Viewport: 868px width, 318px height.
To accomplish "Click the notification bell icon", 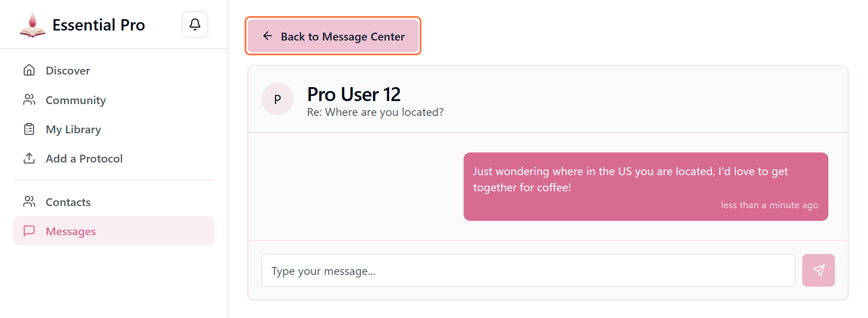I will 195,24.
